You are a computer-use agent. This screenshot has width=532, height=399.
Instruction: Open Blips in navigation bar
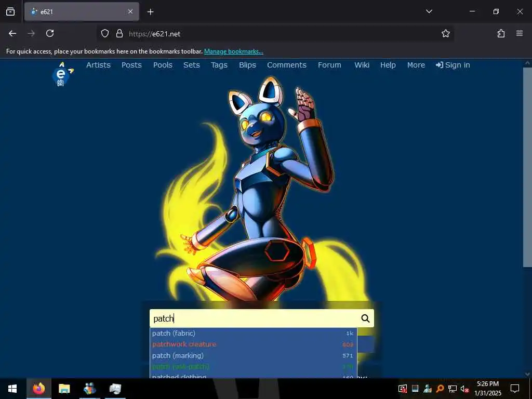point(247,65)
